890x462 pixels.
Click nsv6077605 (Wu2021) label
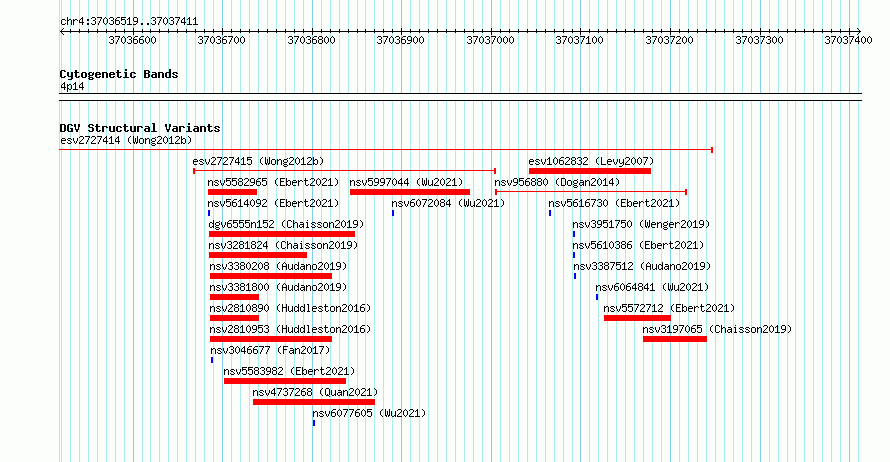[369, 413]
